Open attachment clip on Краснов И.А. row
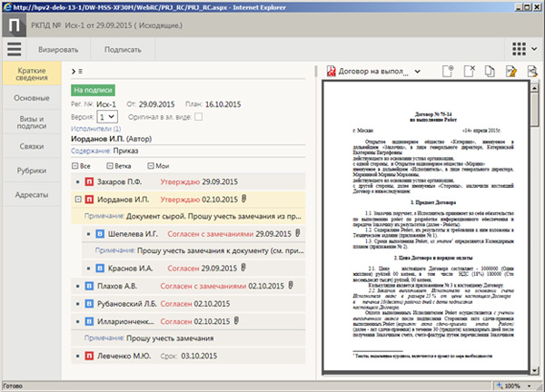Viewport: 545px width, 392px height. coord(243,268)
